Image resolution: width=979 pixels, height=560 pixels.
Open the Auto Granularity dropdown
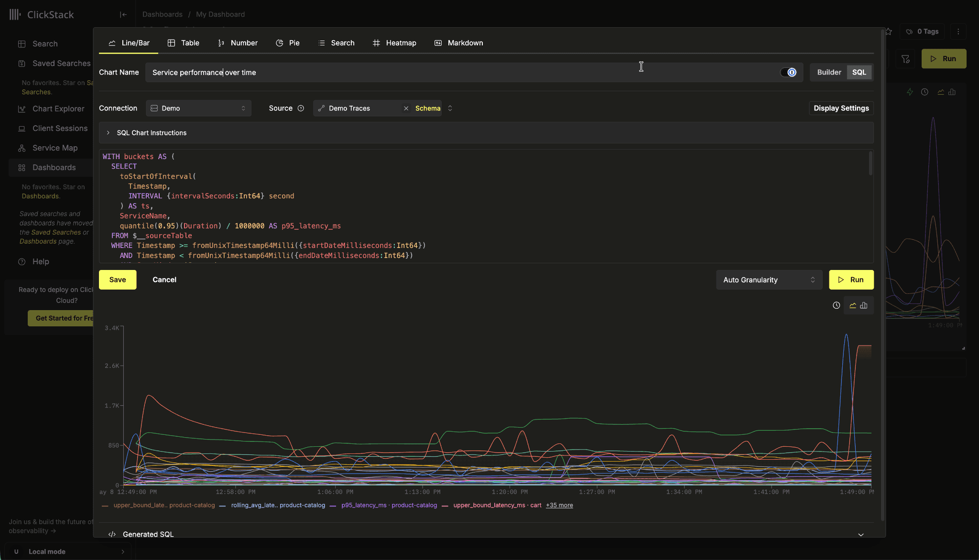[769, 280]
